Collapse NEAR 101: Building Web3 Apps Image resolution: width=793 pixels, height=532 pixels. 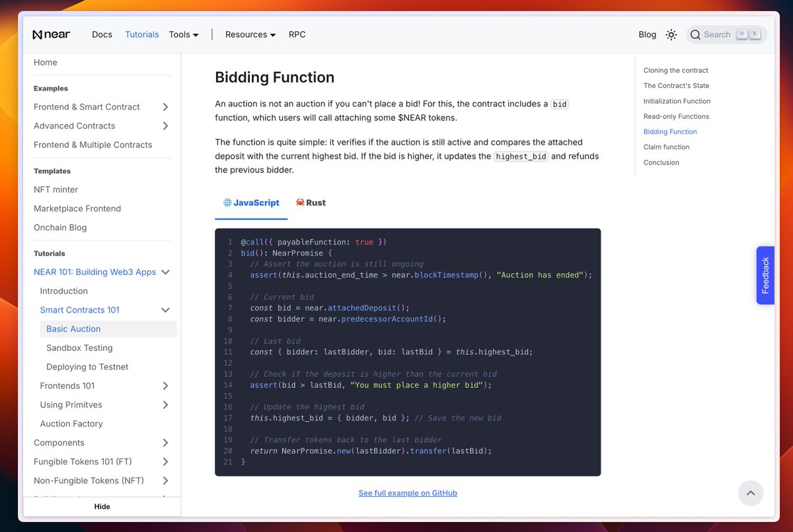point(165,272)
